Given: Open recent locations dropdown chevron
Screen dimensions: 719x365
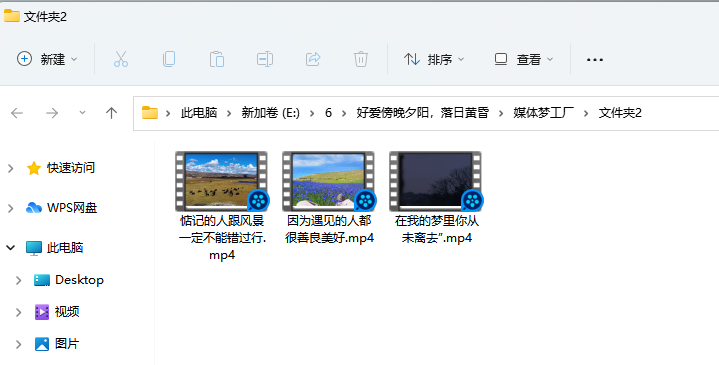Looking at the screenshot, I should (83, 113).
